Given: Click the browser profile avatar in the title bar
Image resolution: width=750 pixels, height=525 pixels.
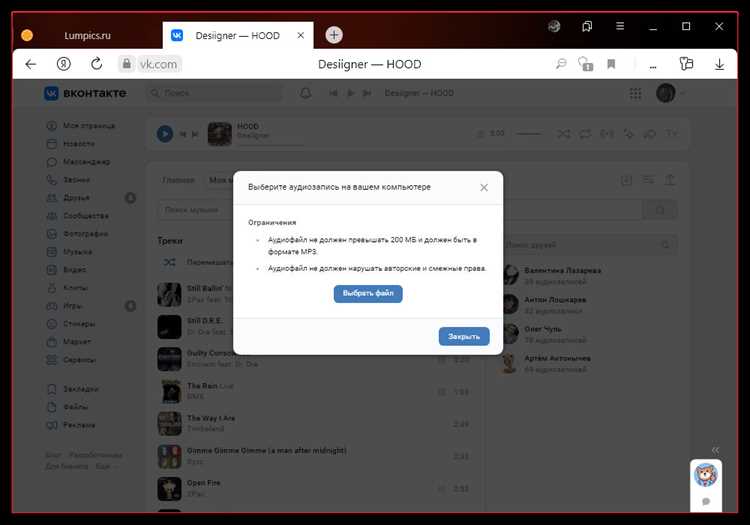Looking at the screenshot, I should [554, 26].
